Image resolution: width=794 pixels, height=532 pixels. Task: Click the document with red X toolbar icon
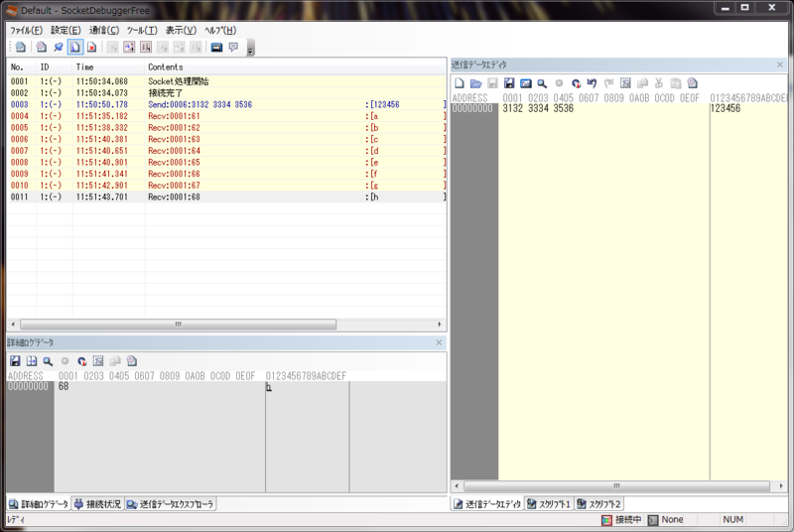(x=91, y=47)
